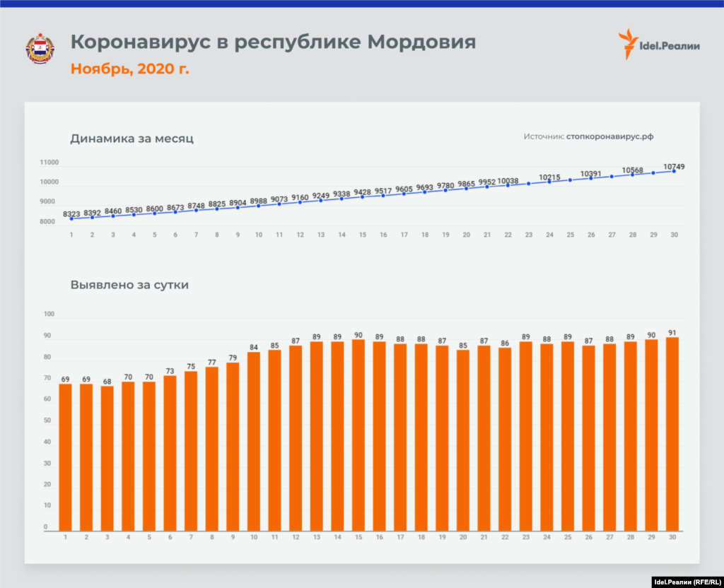Click the data point labeled 10568
Viewport: 724px width, 588px height.
[633, 174]
